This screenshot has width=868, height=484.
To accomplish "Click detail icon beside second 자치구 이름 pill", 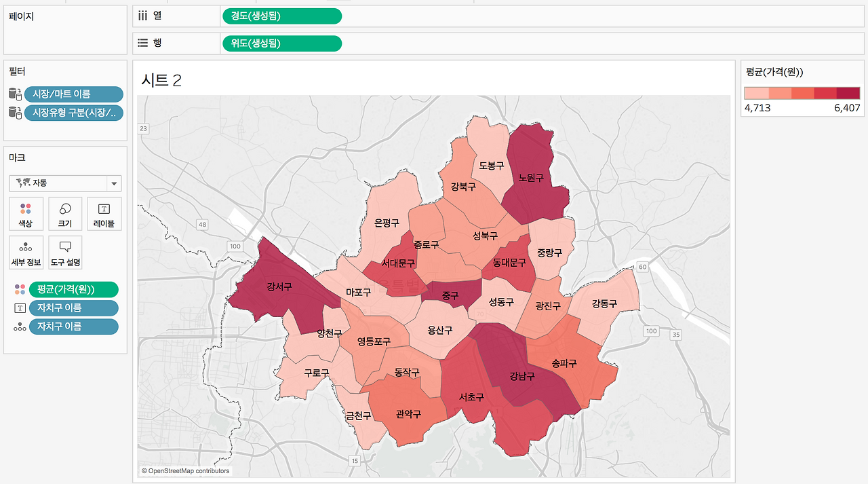I will pyautogui.click(x=20, y=327).
